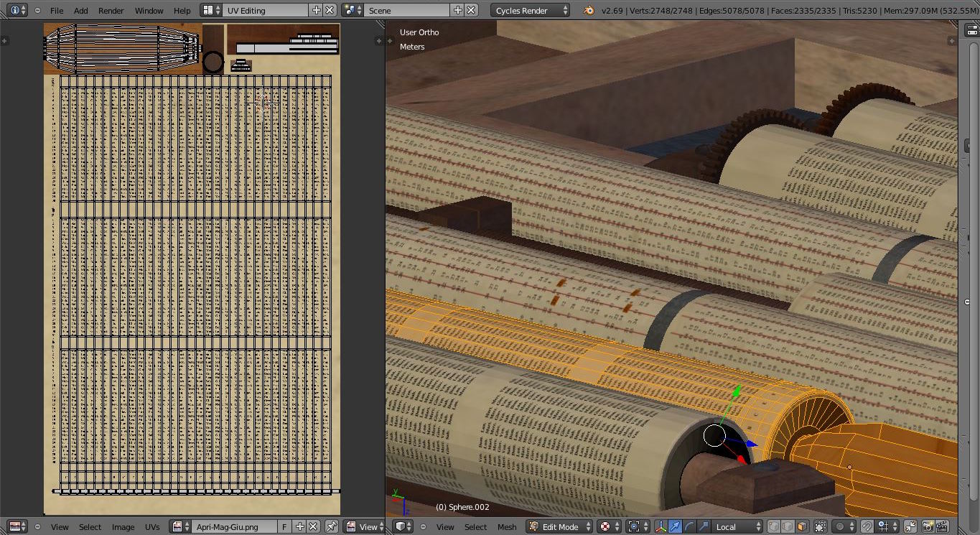Open the Info editor type selector
980x535 pixels.
18,10
